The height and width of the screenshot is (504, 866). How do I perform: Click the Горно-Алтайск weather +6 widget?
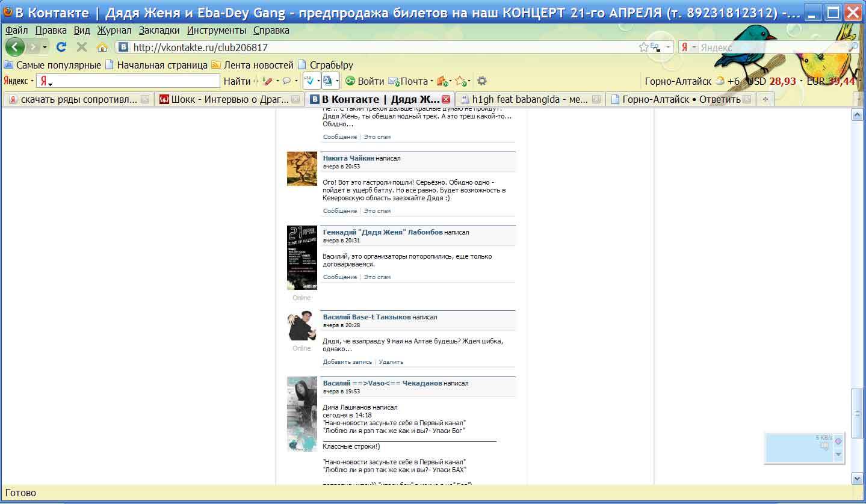tap(692, 81)
